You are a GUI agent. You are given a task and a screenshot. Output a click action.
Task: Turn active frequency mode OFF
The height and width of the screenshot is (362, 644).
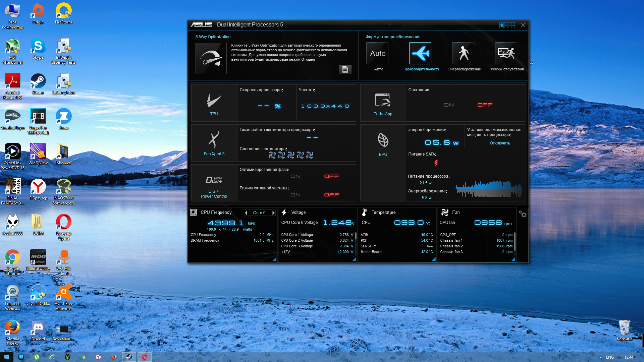331,195
